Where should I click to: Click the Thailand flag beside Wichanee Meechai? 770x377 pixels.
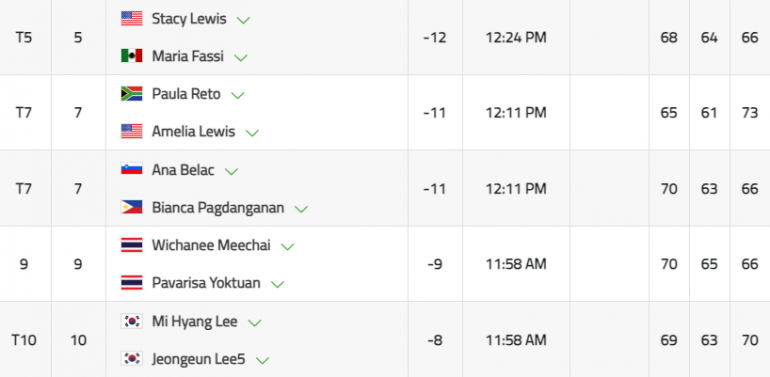[x=132, y=245]
